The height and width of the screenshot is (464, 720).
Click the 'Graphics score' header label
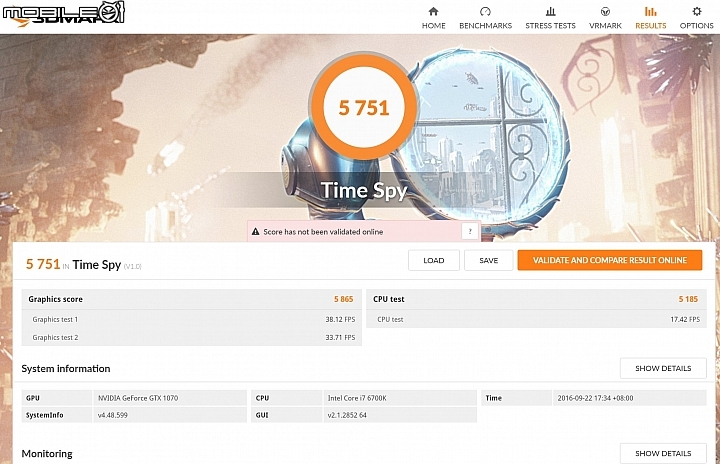click(56, 299)
